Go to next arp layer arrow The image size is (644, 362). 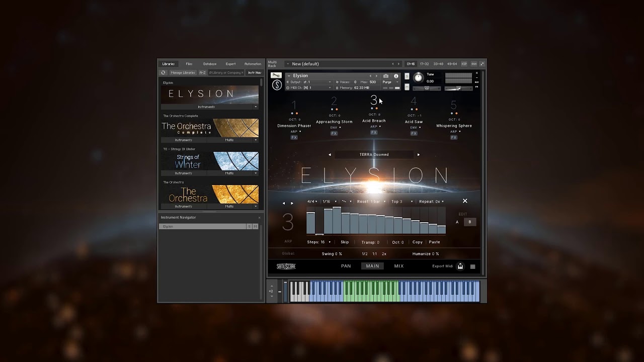coord(292,204)
